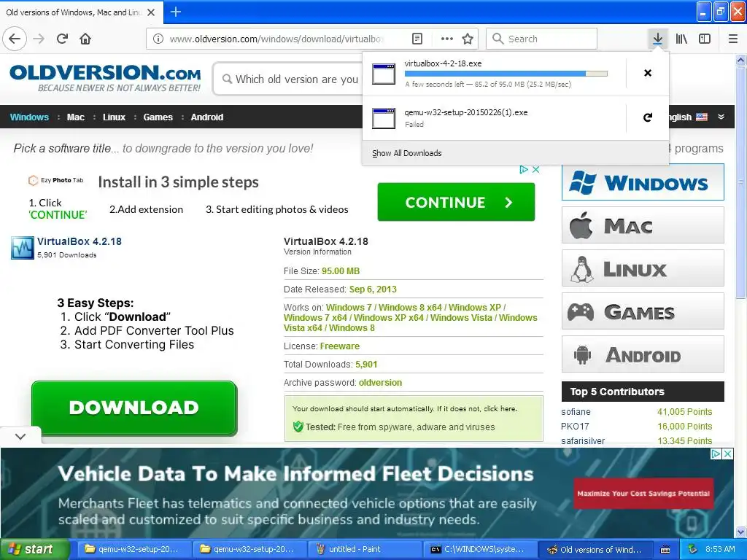Bookmark this page with the star icon
The image size is (747, 560).
click(x=468, y=39)
